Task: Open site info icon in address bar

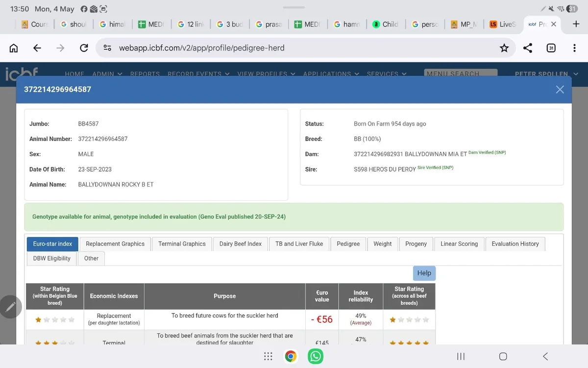Action: point(107,48)
